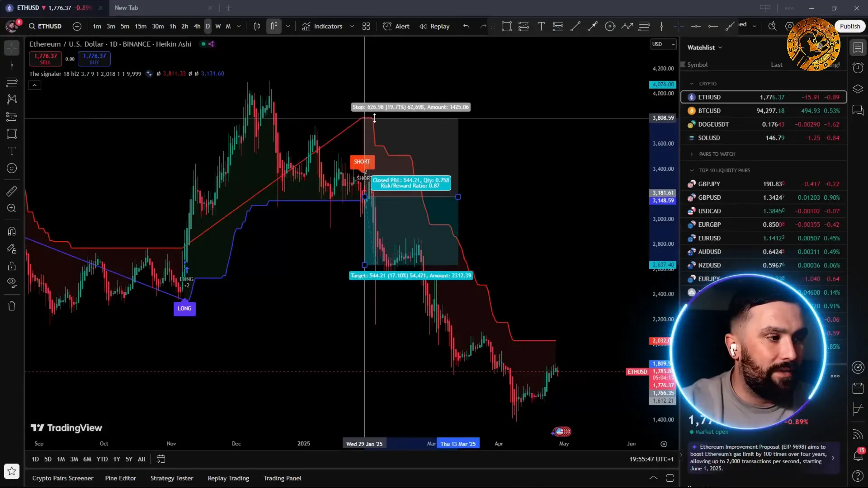Expand the timeframe interval dropdown
This screenshot has height=488, width=868.
pos(239,26)
